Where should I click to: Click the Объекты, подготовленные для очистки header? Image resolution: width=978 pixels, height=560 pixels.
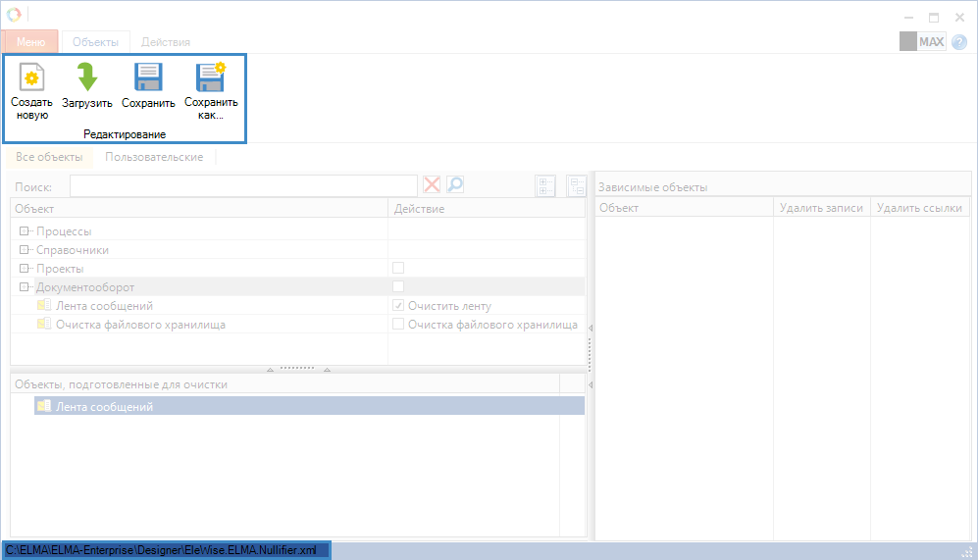285,384
